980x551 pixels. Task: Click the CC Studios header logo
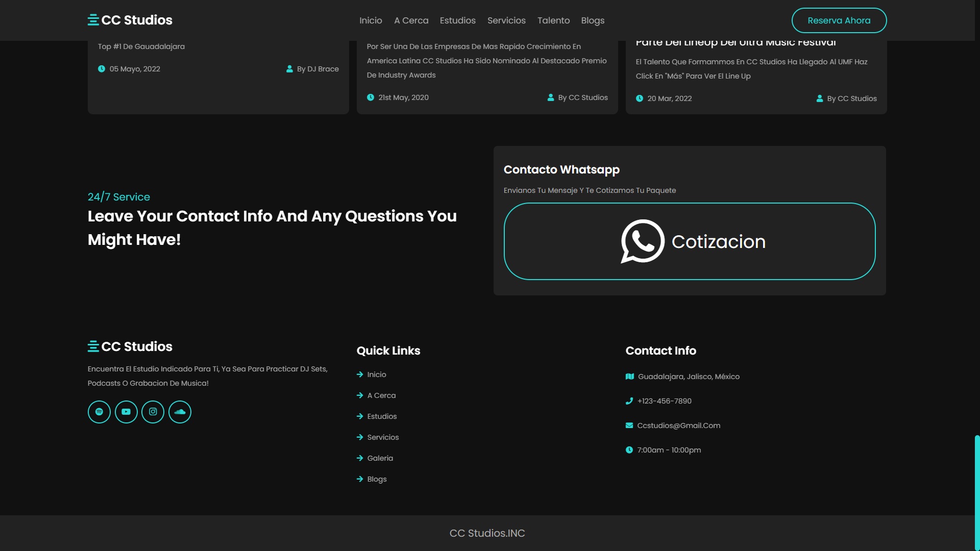(x=130, y=20)
